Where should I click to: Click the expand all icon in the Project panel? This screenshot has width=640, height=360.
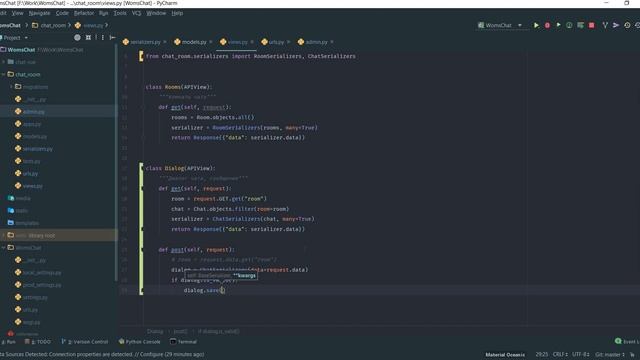[x=88, y=38]
